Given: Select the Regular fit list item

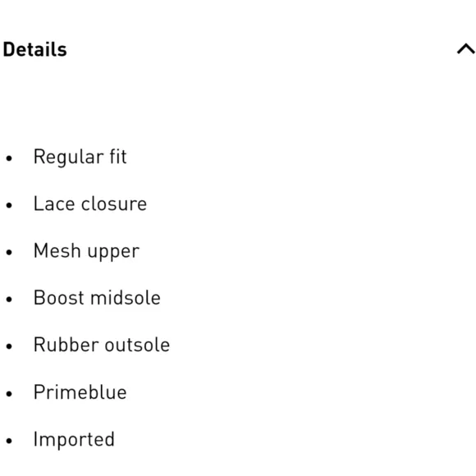Looking at the screenshot, I should tap(80, 157).
